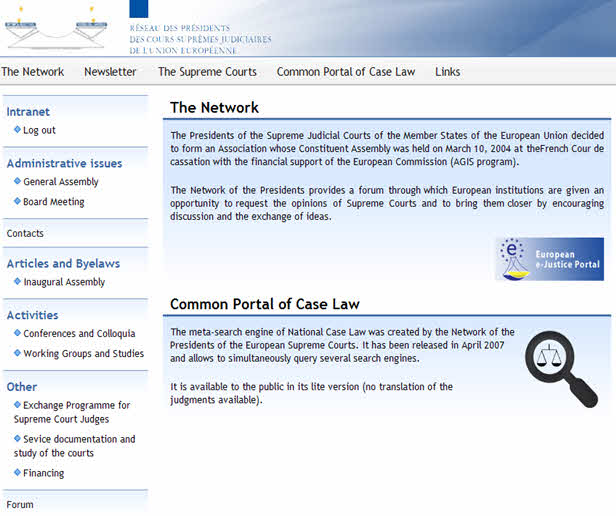Screen dimensions: 616x516
Task: Go to The Supreme Courts menu
Action: click(207, 72)
